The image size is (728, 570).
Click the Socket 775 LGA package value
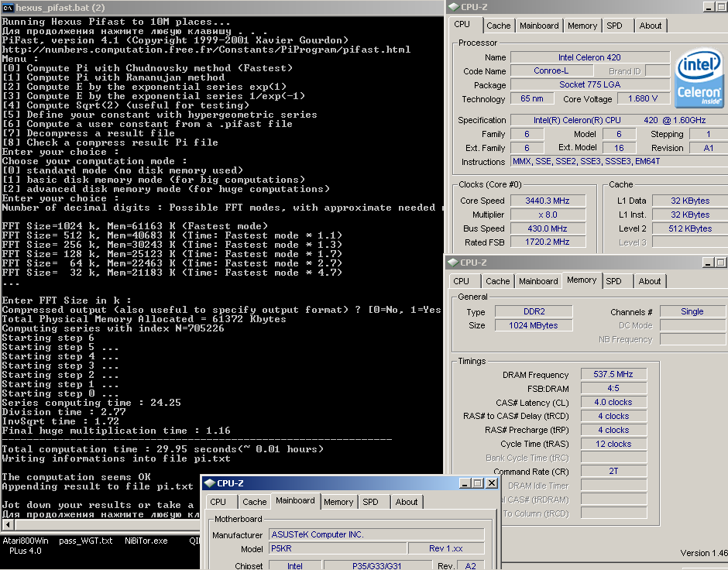pyautogui.click(x=589, y=85)
